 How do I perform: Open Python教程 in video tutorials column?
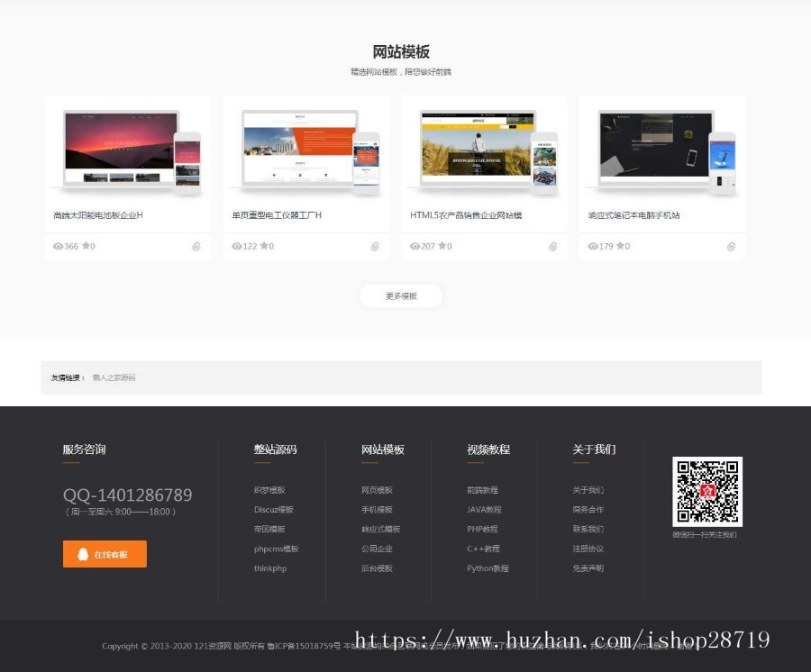click(x=488, y=568)
